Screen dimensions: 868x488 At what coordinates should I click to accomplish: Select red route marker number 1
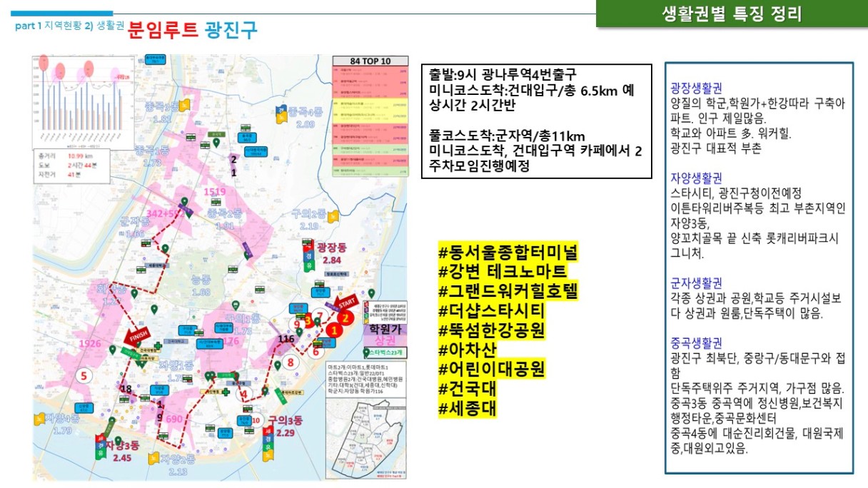point(333,330)
